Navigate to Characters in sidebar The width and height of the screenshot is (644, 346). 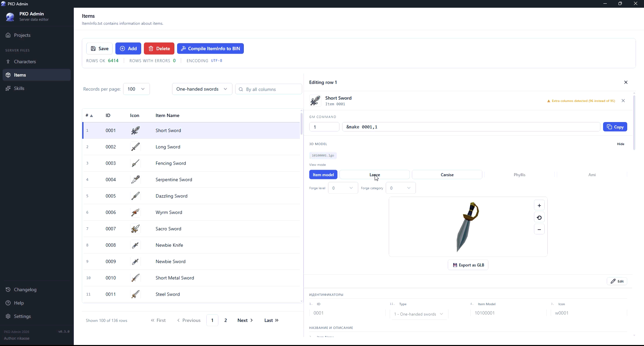pyautogui.click(x=25, y=62)
